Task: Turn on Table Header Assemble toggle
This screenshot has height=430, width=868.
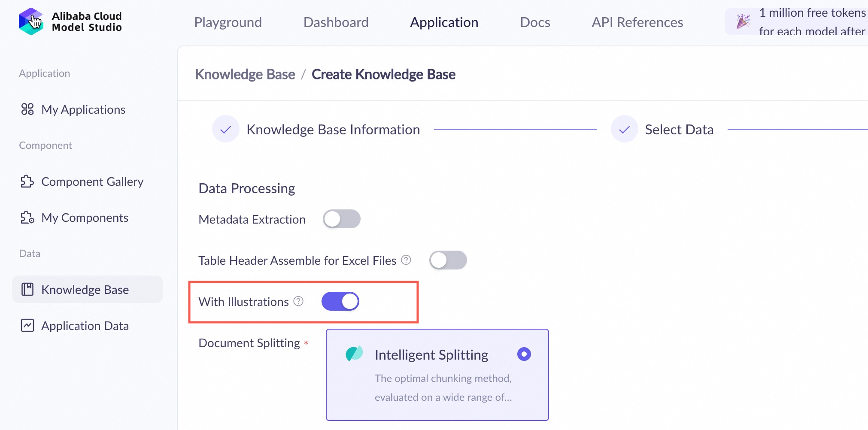Action: click(448, 260)
